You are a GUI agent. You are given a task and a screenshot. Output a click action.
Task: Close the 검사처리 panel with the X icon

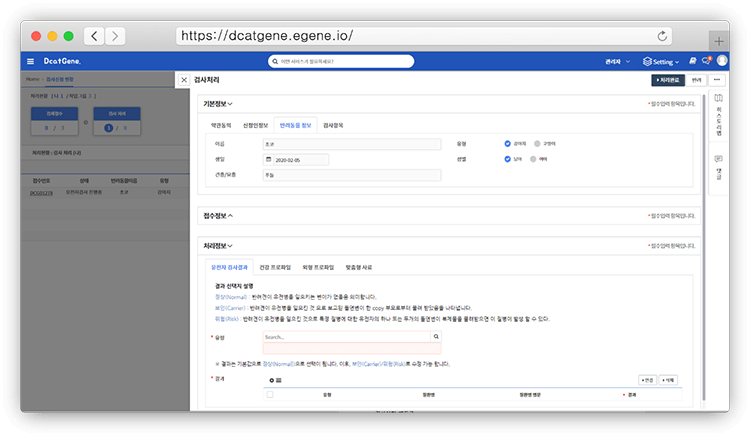[183, 79]
